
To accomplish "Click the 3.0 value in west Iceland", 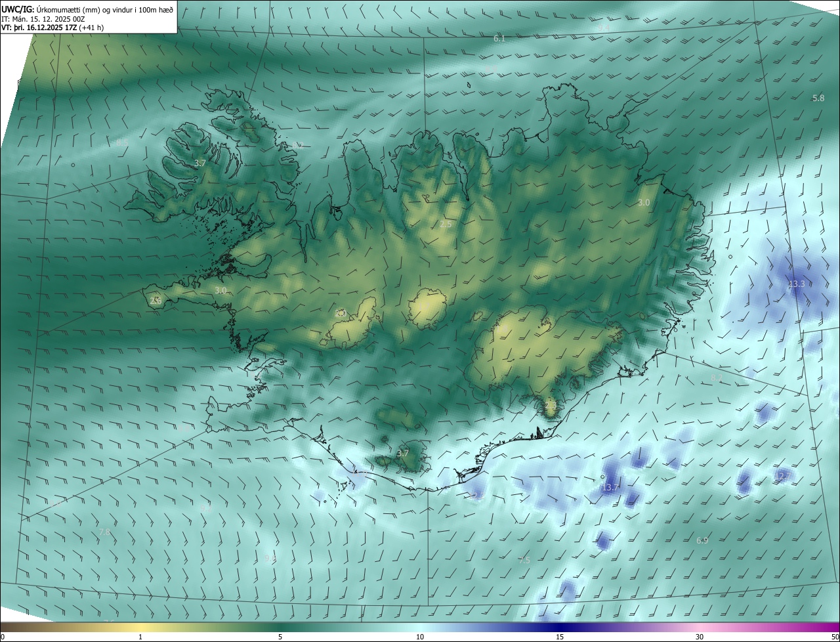I will tap(220, 290).
